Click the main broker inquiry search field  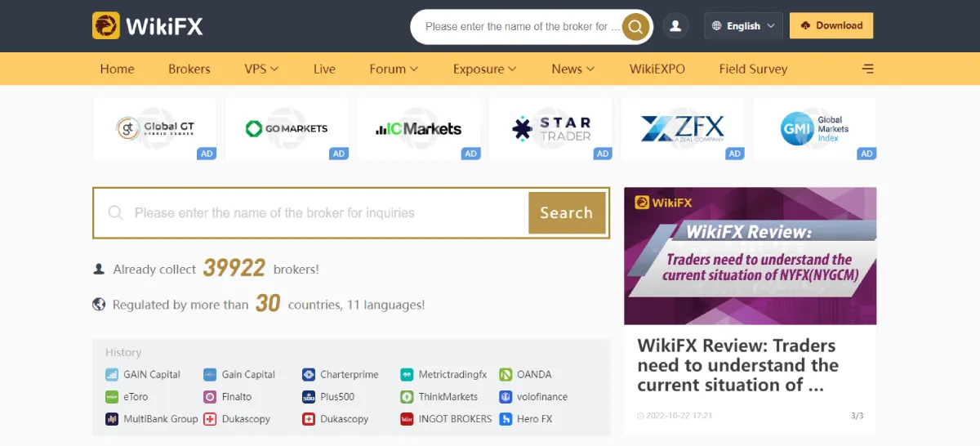pos(311,213)
